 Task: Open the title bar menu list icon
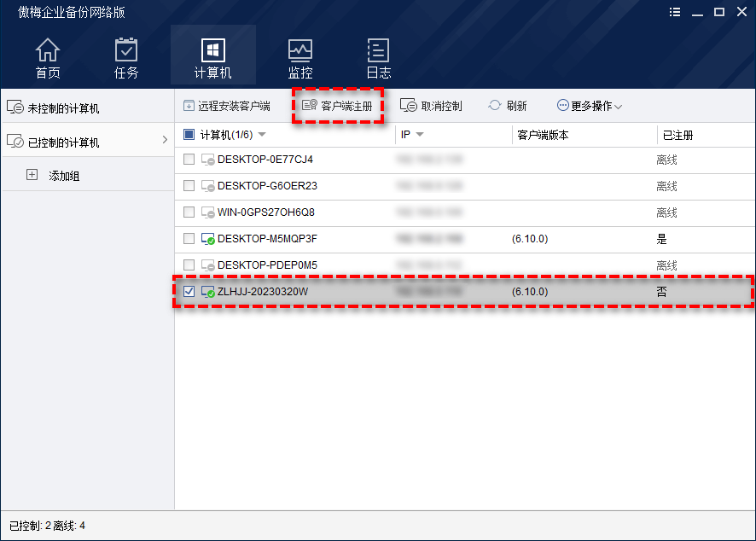[675, 12]
